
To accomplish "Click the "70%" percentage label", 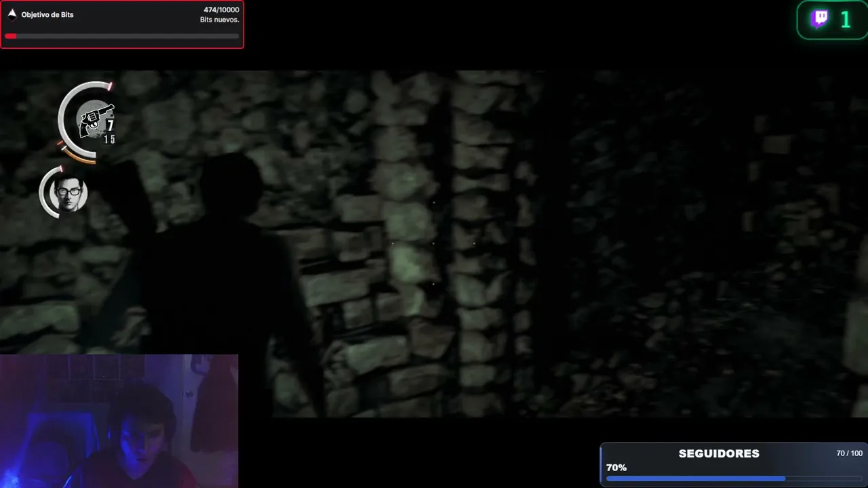I will 616,468.
